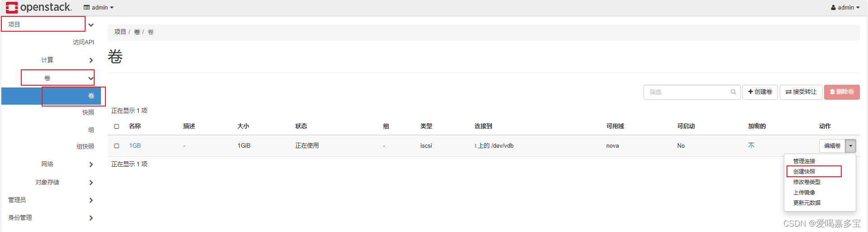Open 组 in the sidebar

click(x=91, y=130)
